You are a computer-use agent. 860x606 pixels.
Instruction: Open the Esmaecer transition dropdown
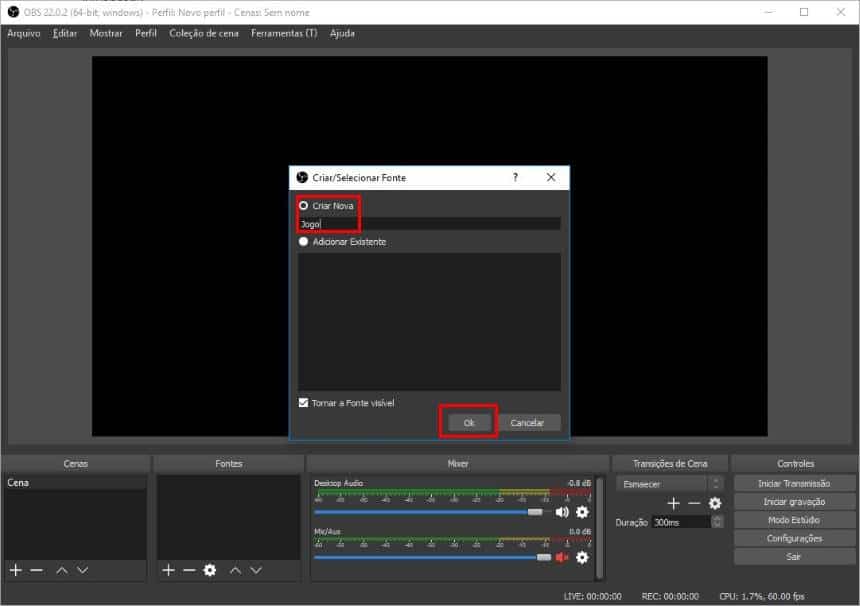pos(669,484)
